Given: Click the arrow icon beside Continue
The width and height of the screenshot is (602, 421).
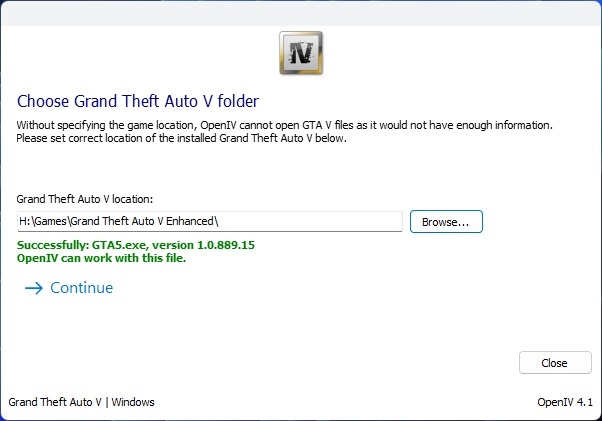Looking at the screenshot, I should [34, 288].
